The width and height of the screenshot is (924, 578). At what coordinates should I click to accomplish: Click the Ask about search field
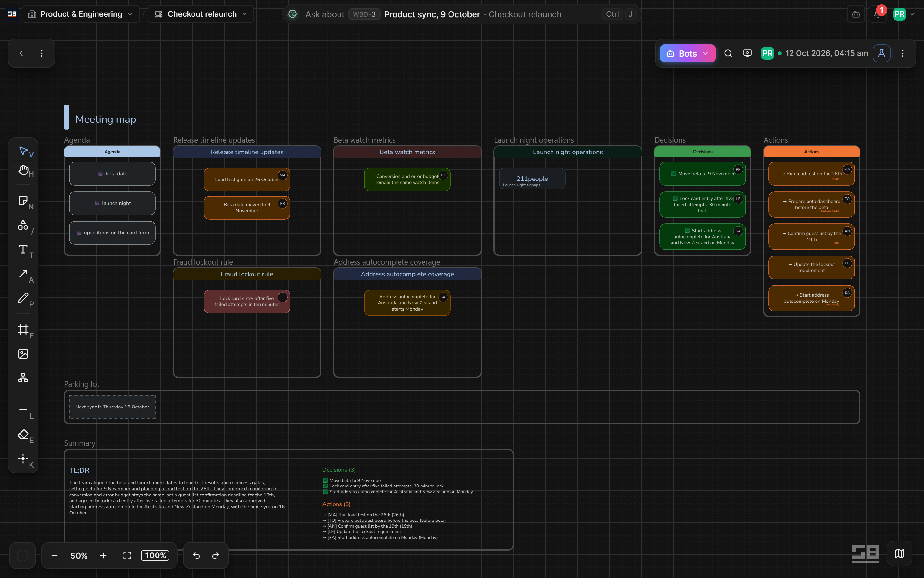click(461, 14)
